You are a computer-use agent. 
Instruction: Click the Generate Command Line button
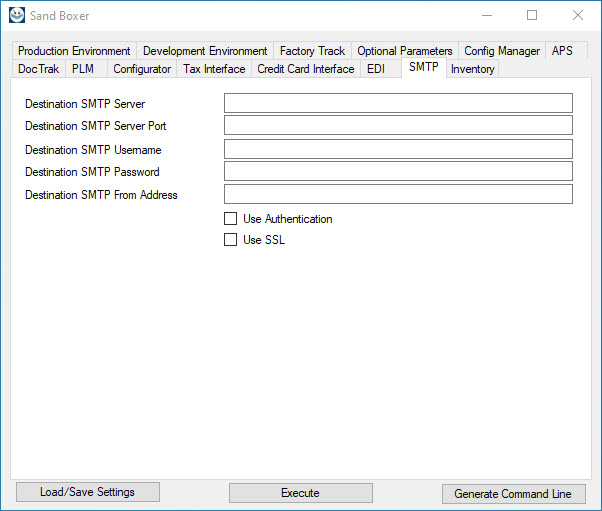[513, 494]
